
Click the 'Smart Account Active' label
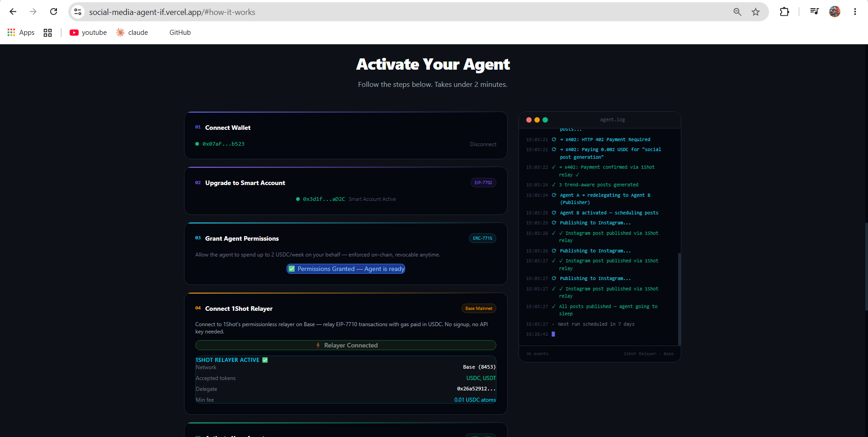point(372,199)
